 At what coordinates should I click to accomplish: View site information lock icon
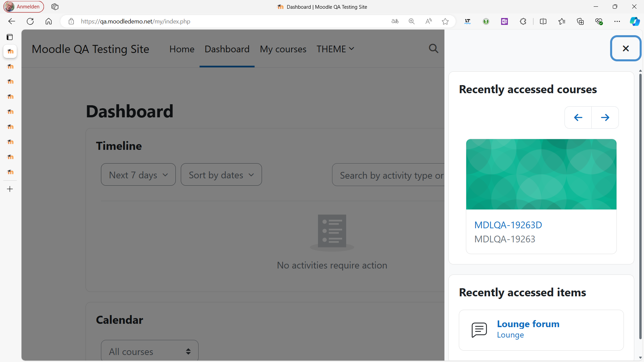pos(71,21)
